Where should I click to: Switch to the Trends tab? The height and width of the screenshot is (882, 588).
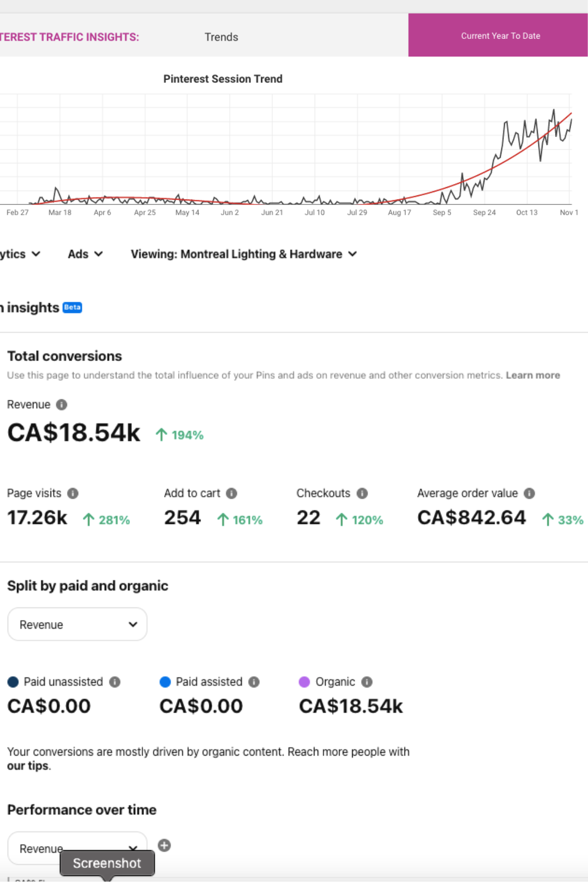tap(221, 37)
